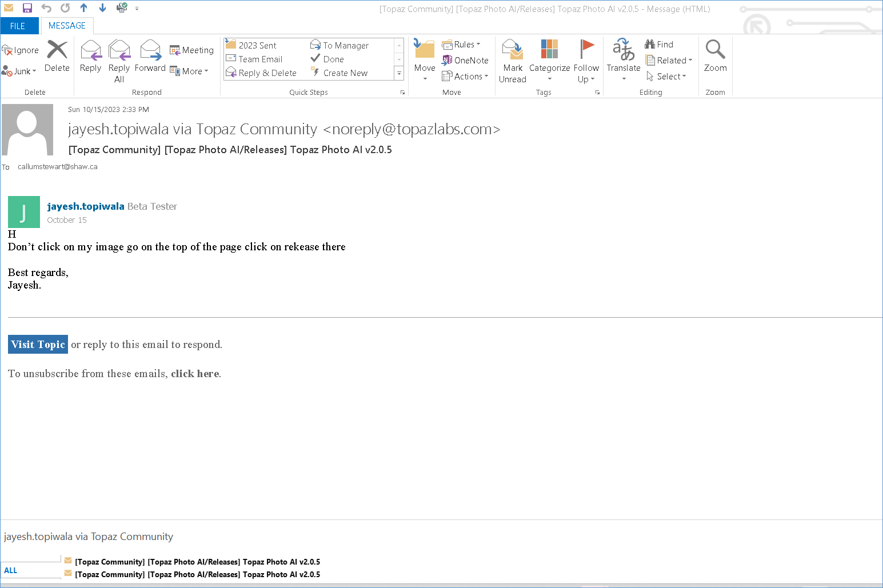The image size is (883, 588).
Task: Click the Delete message icon
Action: (57, 56)
